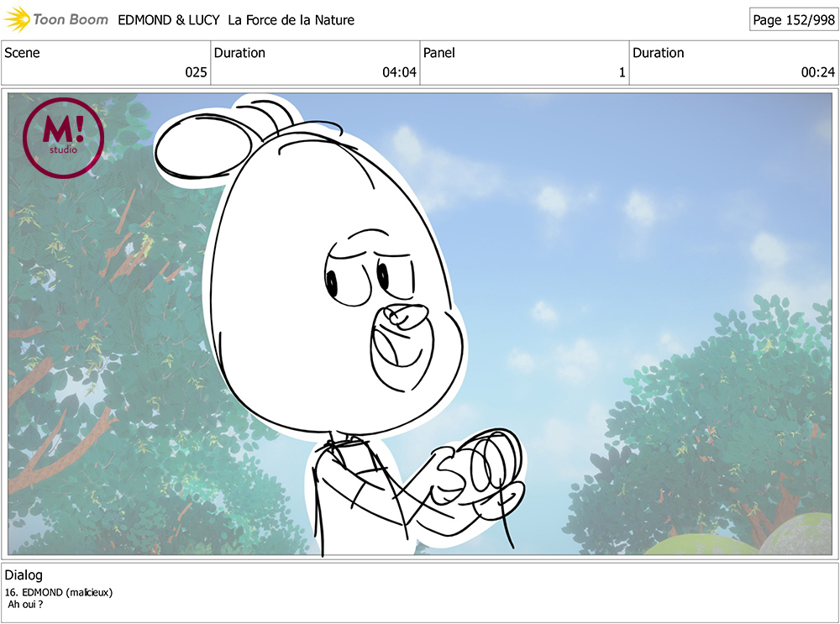The image size is (840, 624).
Task: Select the title 'EDMOND & LUCY La Force de la Nature'
Action: point(236,20)
